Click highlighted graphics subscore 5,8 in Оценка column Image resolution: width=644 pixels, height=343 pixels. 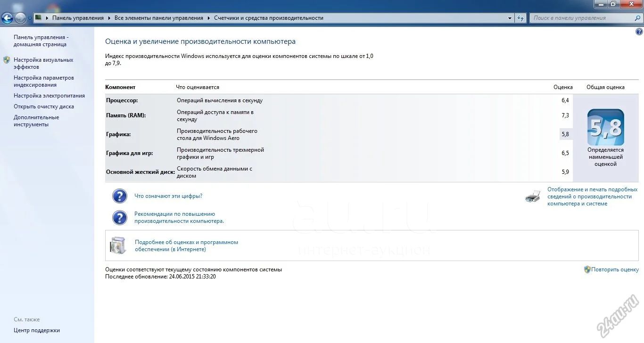click(565, 134)
